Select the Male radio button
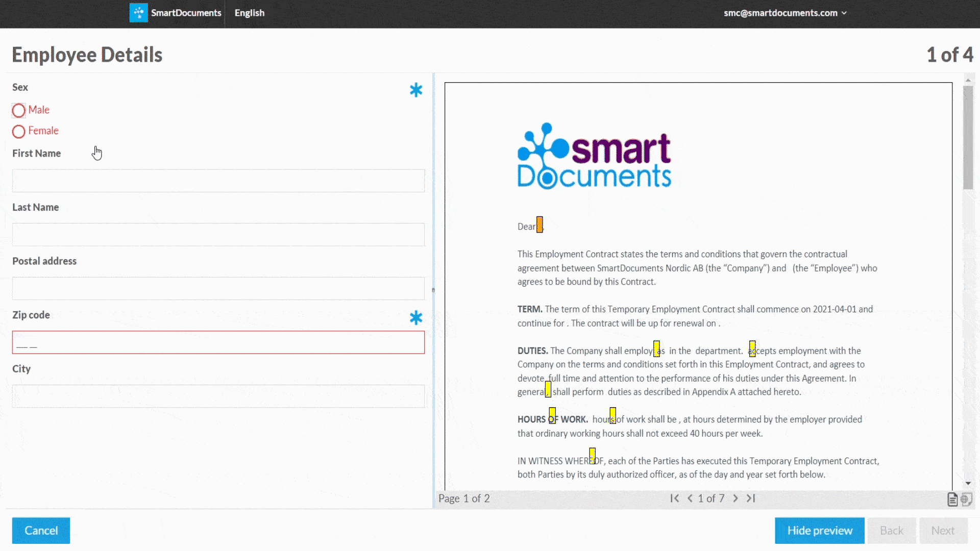 click(x=19, y=110)
